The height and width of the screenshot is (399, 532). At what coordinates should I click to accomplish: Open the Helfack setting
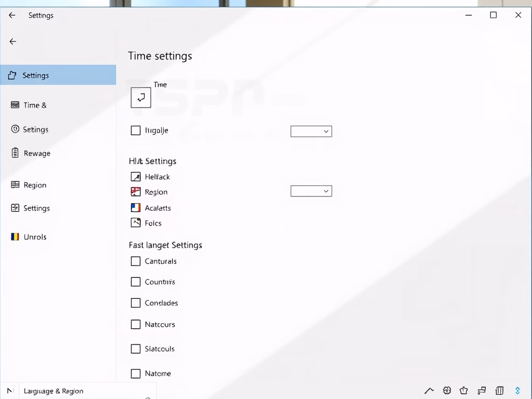pyautogui.click(x=157, y=177)
